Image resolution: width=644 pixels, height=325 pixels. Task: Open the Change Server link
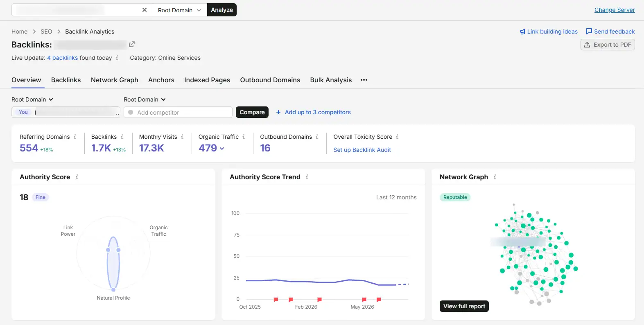[x=615, y=10]
